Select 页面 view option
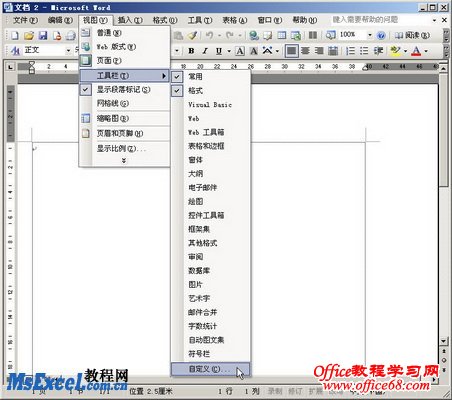 (124, 61)
